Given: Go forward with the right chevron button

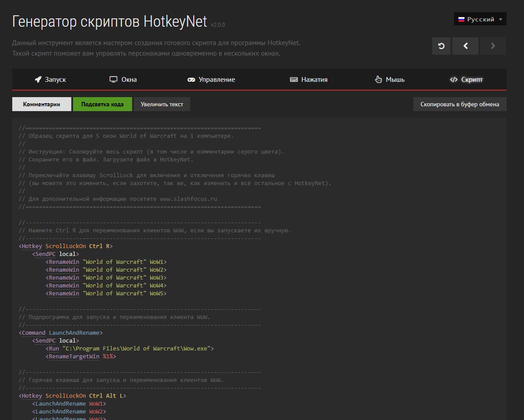Looking at the screenshot, I should (493, 46).
